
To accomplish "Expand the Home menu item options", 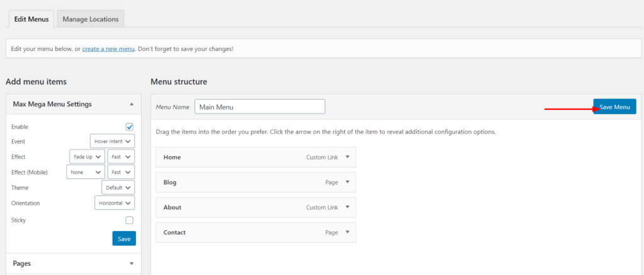I will pyautogui.click(x=347, y=157).
